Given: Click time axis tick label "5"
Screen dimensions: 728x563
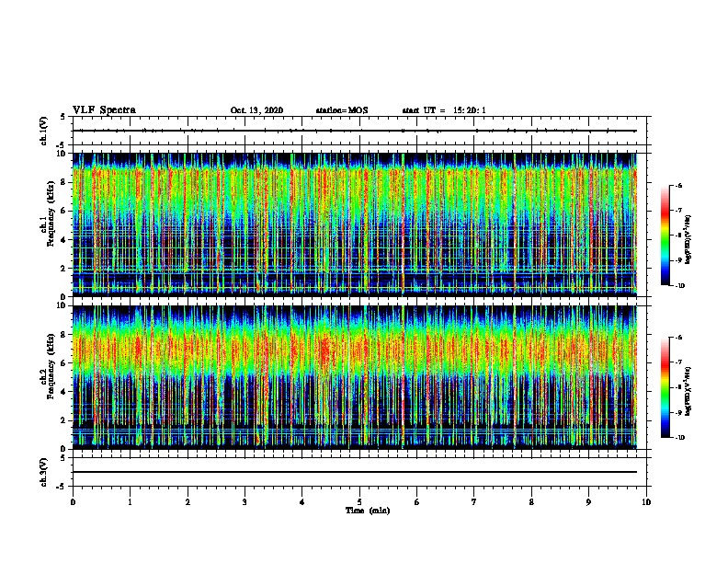Looking at the screenshot, I should [x=359, y=502].
